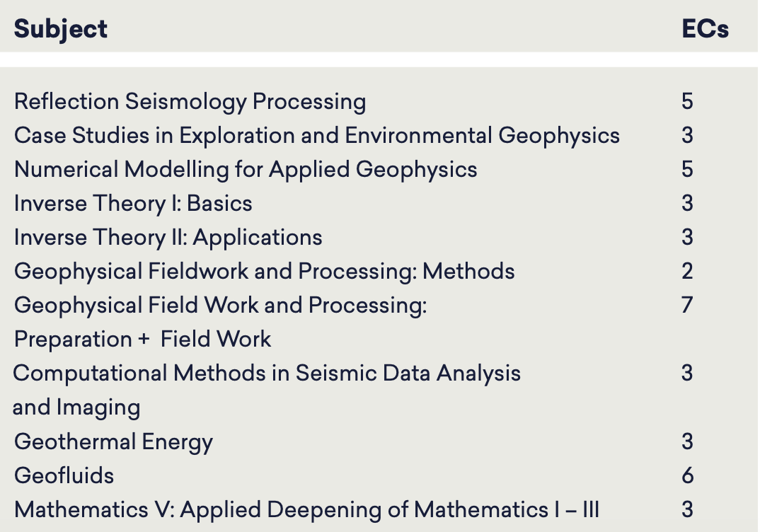Click Inverse Theory I: Basics
Image resolution: width=760 pixels, height=532 pixels.
(x=133, y=204)
